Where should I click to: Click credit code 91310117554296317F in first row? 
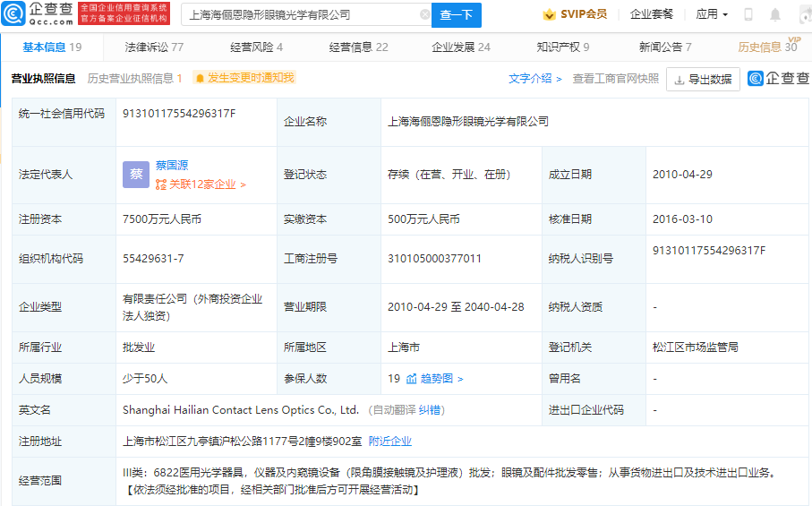(x=179, y=114)
